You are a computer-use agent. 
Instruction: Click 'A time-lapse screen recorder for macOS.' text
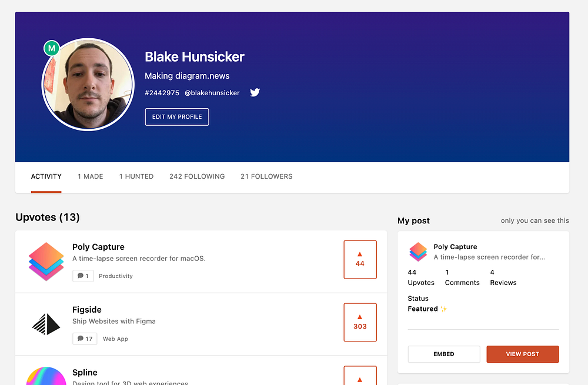pos(139,259)
